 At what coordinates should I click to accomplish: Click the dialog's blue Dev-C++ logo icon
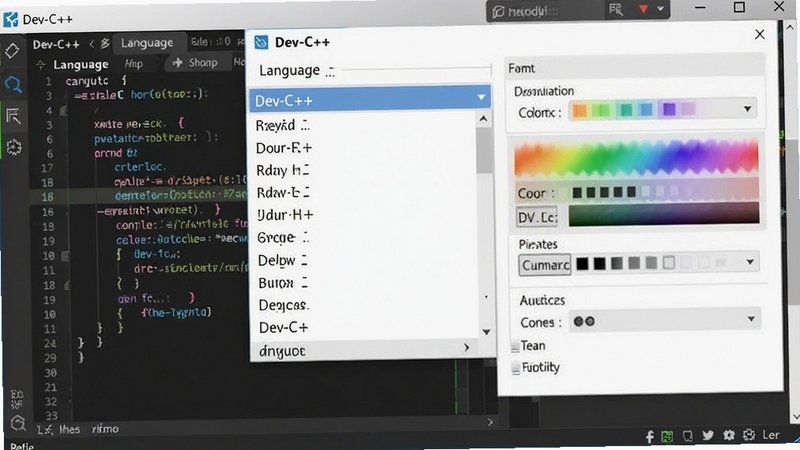click(261, 42)
